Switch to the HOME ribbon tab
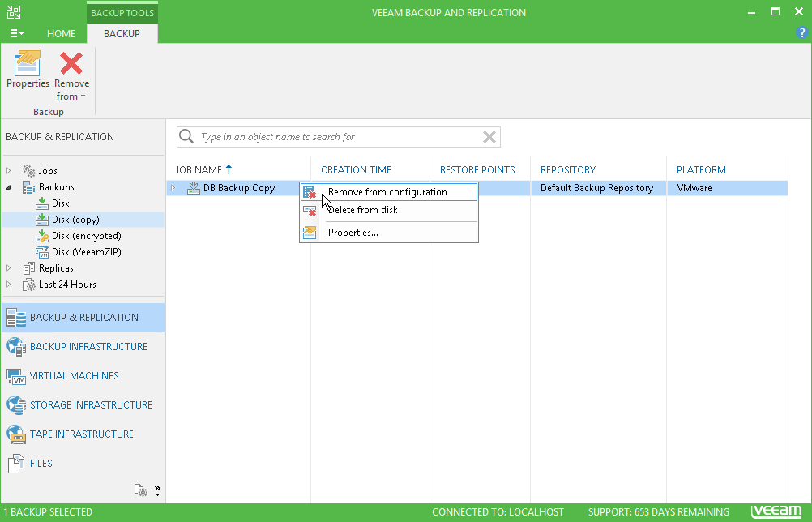This screenshot has height=522, width=812. [x=61, y=34]
